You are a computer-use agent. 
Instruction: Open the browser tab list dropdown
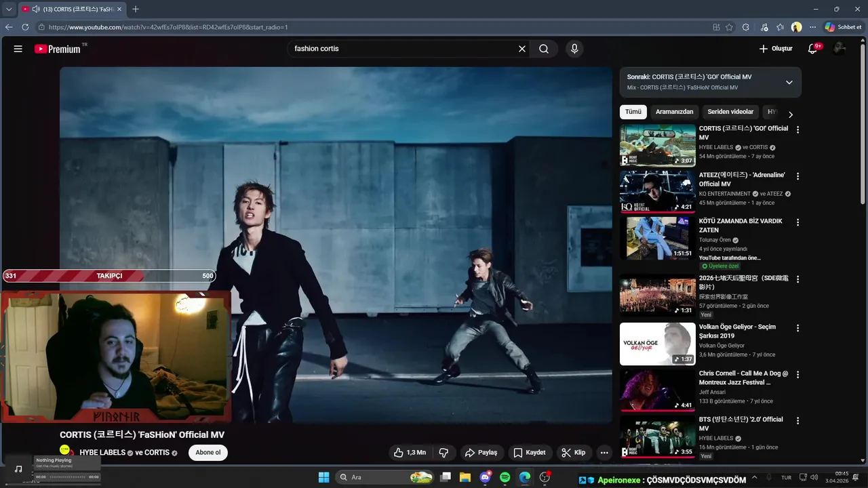click(9, 9)
